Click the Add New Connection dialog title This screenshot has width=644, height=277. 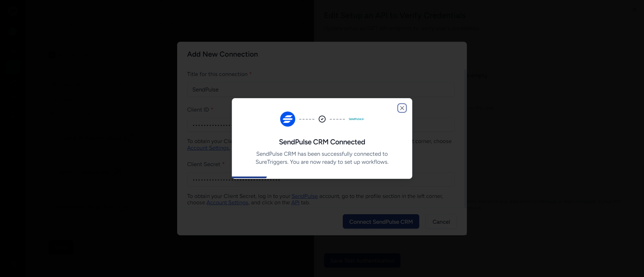click(x=222, y=54)
